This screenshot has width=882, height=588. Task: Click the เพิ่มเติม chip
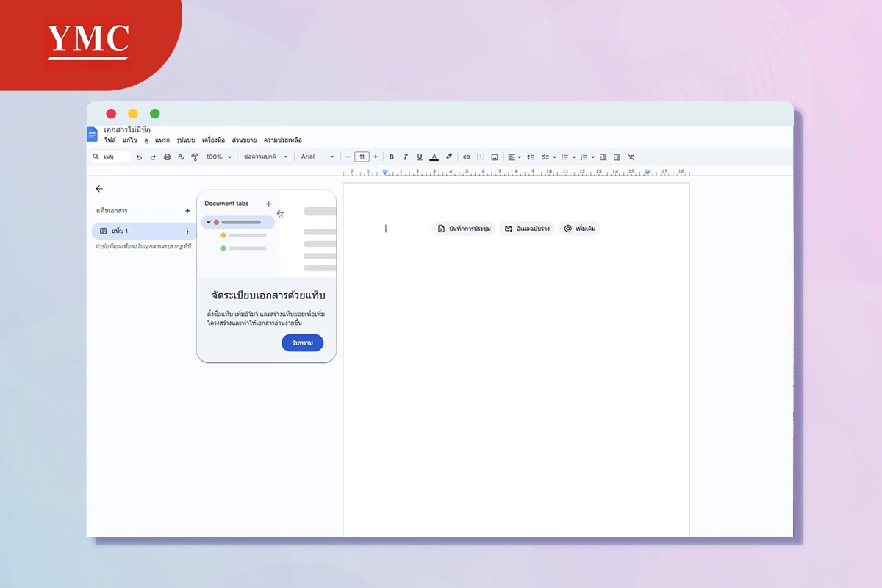point(580,229)
